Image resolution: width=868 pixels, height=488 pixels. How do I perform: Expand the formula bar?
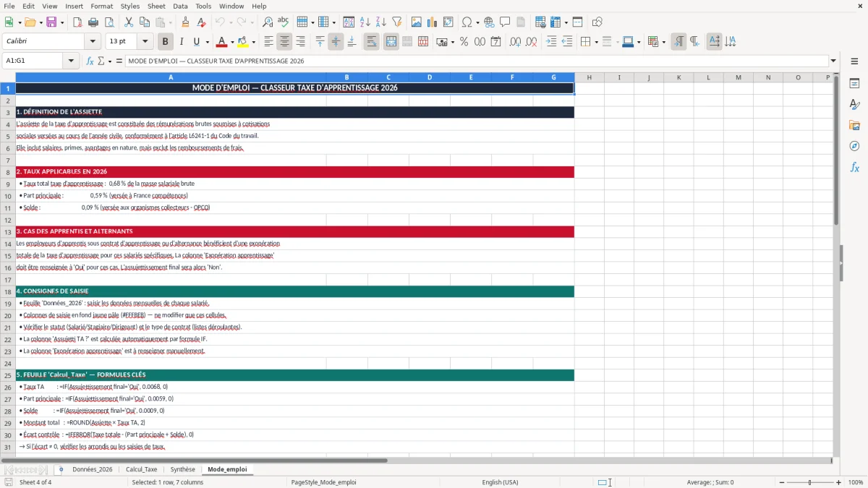(x=834, y=61)
